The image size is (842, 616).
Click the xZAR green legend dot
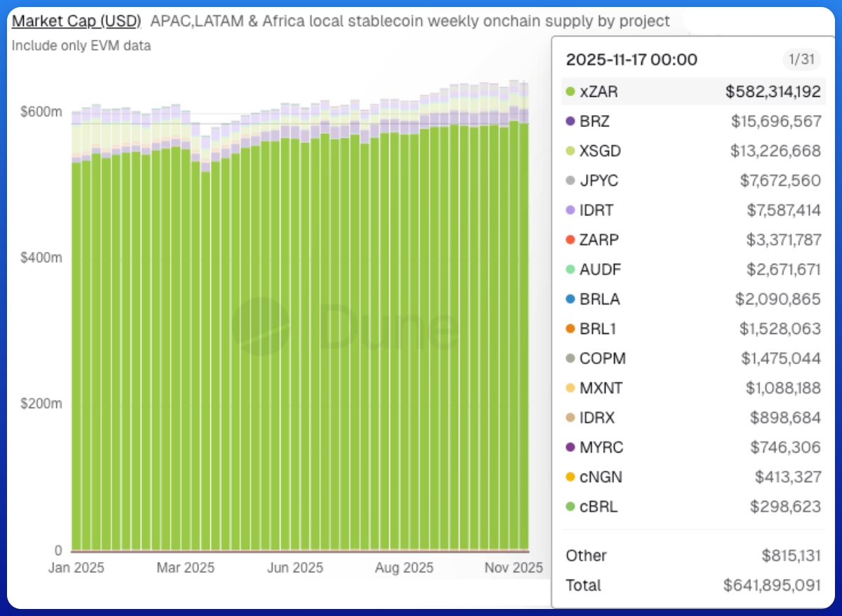570,91
